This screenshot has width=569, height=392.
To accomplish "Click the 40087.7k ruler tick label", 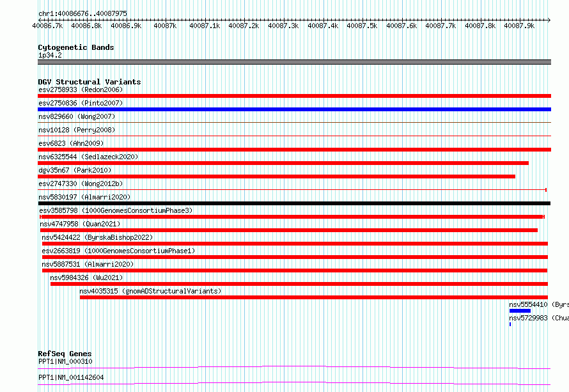I will click(441, 26).
